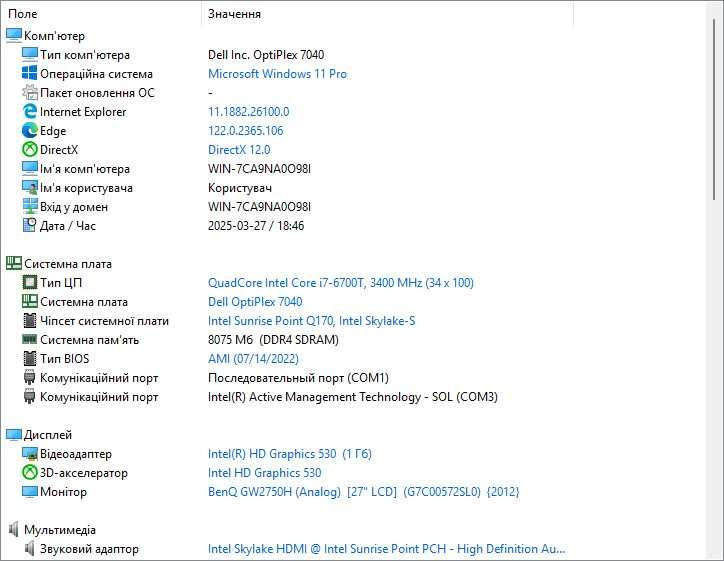The width and height of the screenshot is (724, 561).
Task: Click the Вхід у домен icon
Action: (30, 206)
